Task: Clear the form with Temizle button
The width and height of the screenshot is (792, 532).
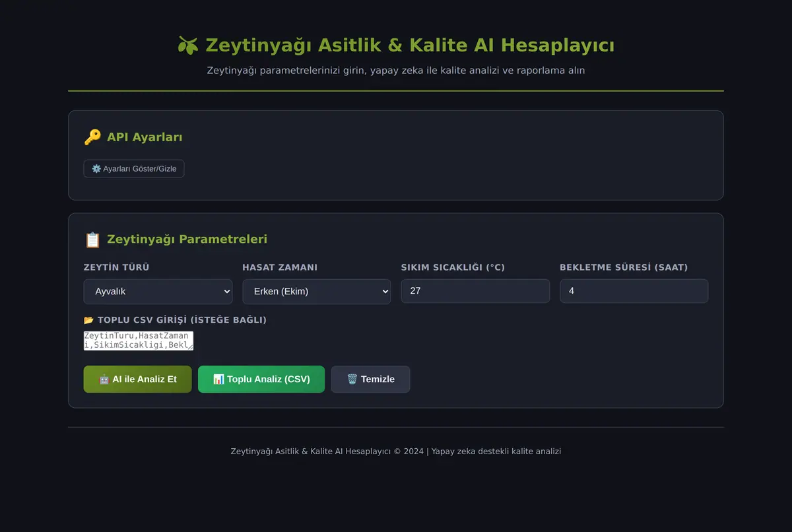Action: (x=371, y=380)
